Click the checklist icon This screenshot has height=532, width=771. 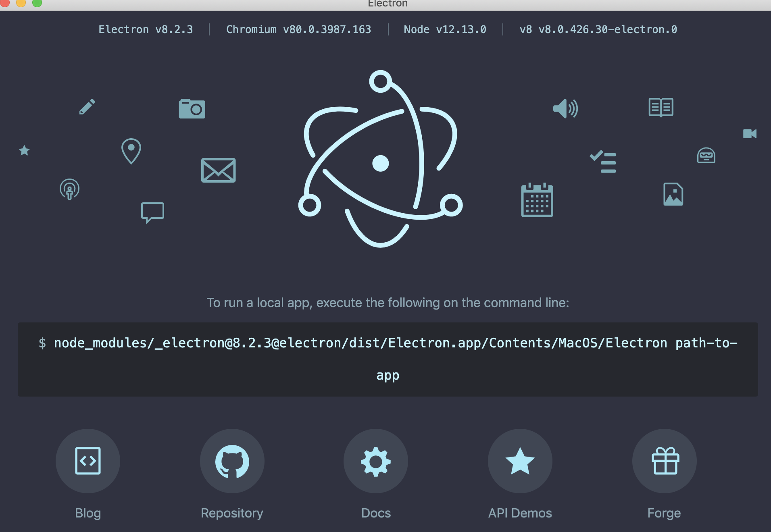tap(603, 162)
